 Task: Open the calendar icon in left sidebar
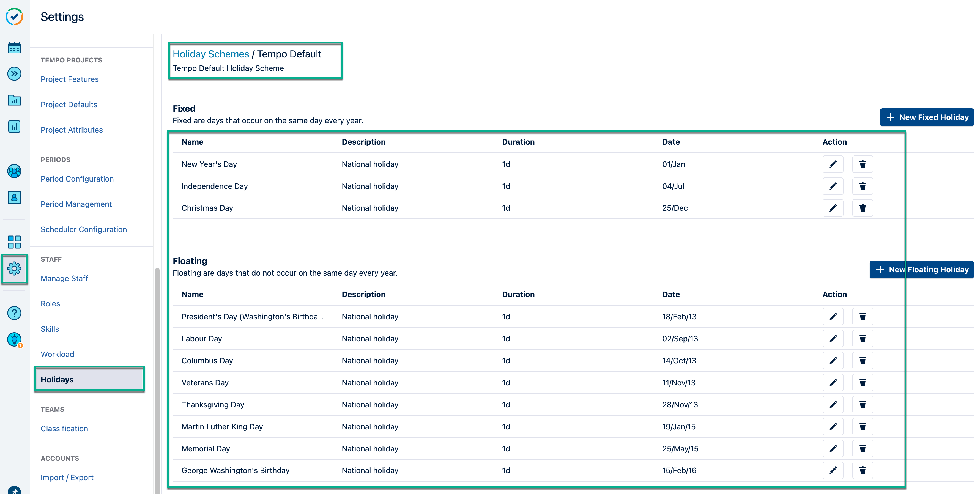(x=14, y=48)
